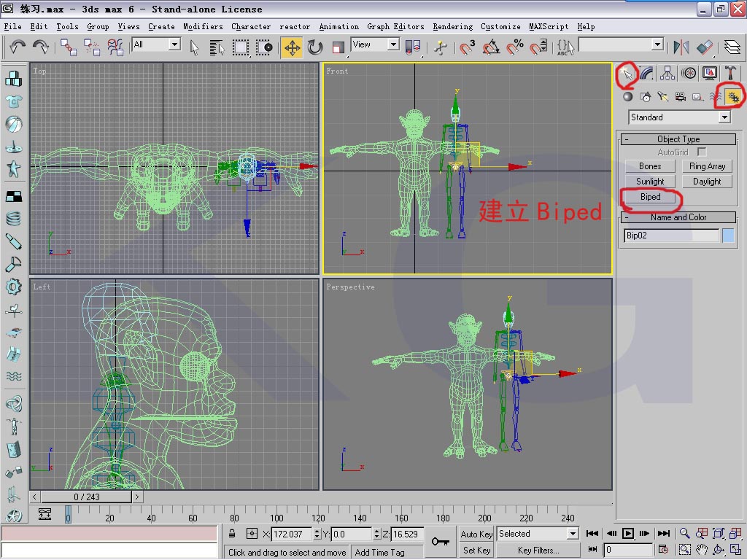Click the Daylight button
This screenshot has width=747, height=560.
[707, 182]
